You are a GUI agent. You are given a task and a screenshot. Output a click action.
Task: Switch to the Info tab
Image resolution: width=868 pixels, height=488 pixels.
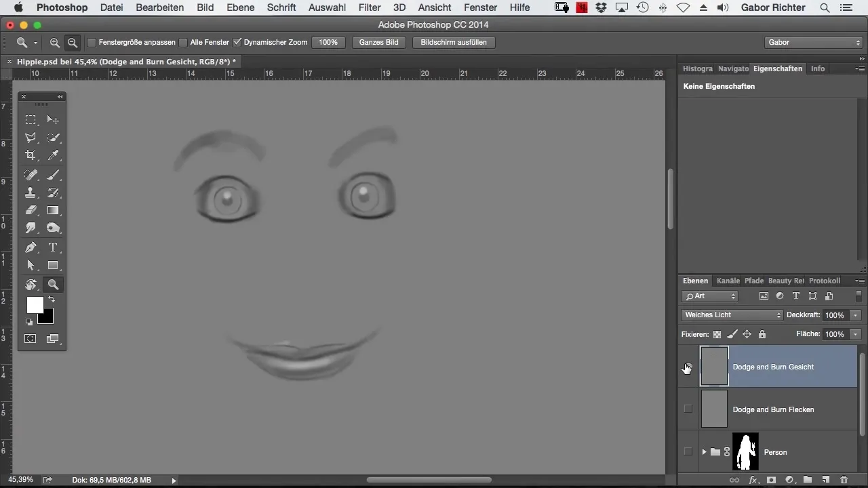(x=818, y=68)
